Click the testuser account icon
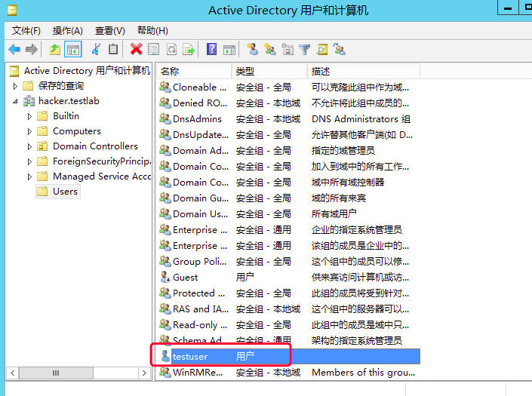This screenshot has width=532, height=396. tap(165, 356)
